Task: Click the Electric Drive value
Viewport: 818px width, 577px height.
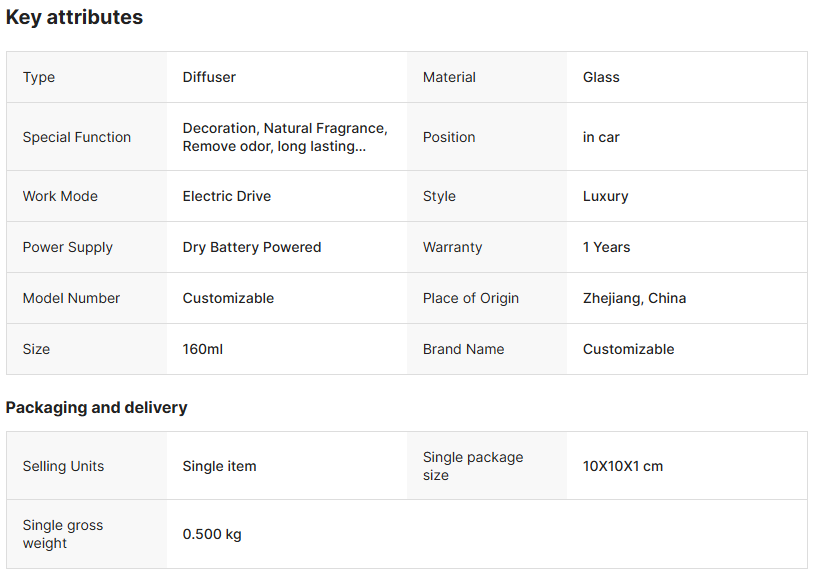Action: tap(227, 196)
